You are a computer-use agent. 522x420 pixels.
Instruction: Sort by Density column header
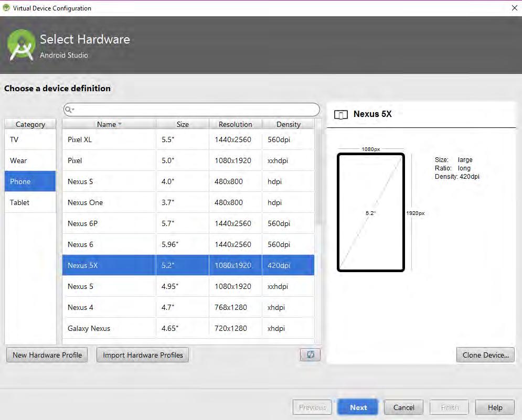289,124
